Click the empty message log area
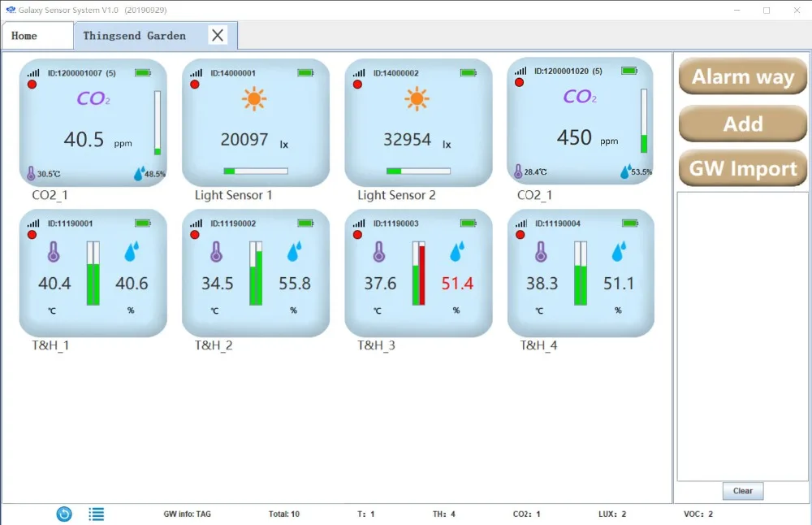 (x=743, y=336)
